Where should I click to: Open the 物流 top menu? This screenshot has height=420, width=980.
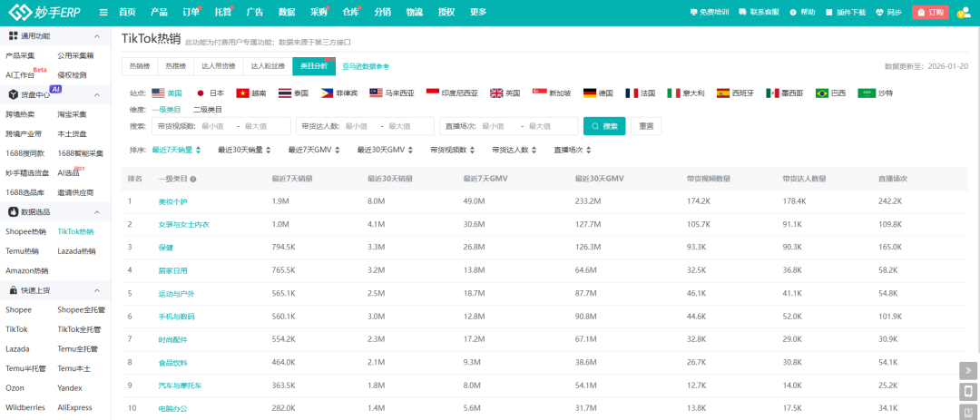pyautogui.click(x=414, y=13)
